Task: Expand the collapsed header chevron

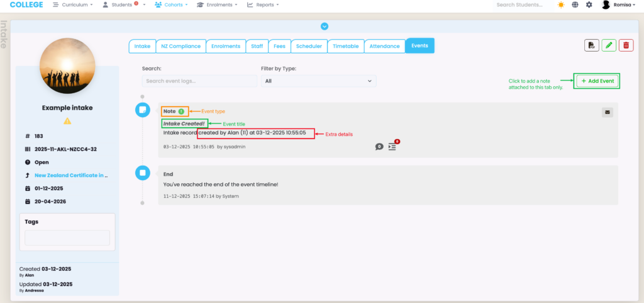Action: 325,26
